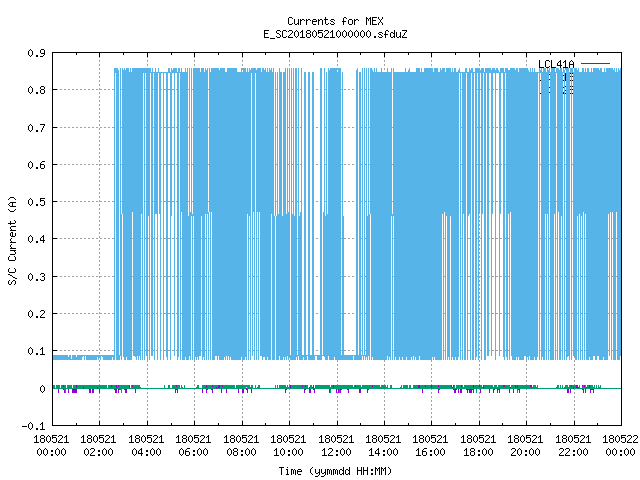Click the "Currents for MEX" chart title
The height and width of the screenshot is (480, 640).
click(x=335, y=21)
